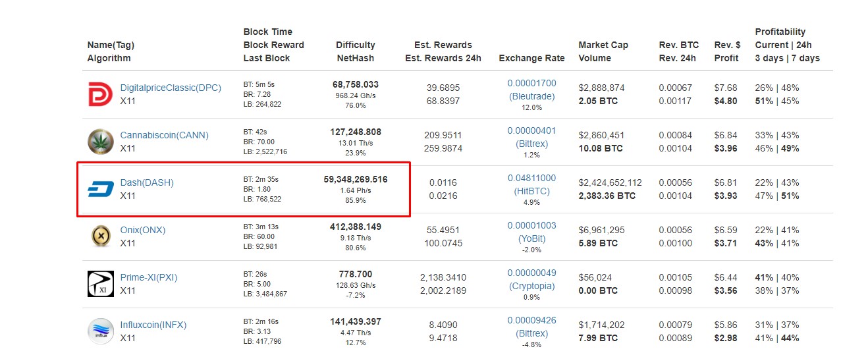Open the Influxcoin(INFX) coin link
Screen dimensions: 868x355
(x=153, y=325)
